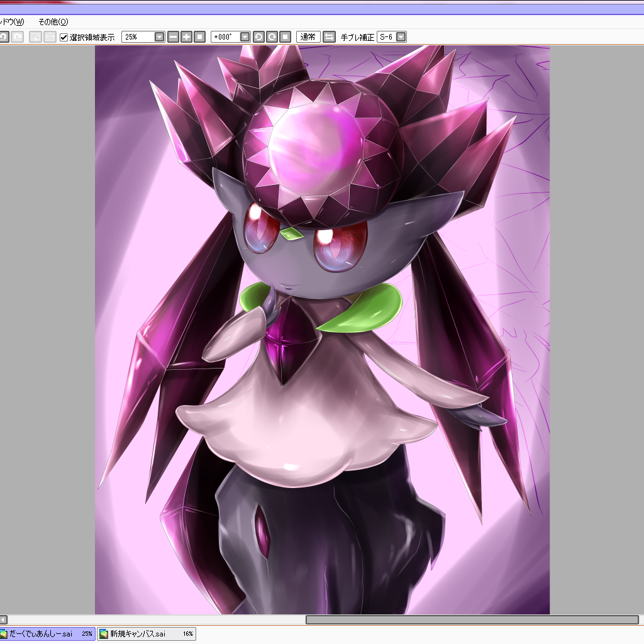Click the redo arrow icon in the toolbar

[17, 37]
